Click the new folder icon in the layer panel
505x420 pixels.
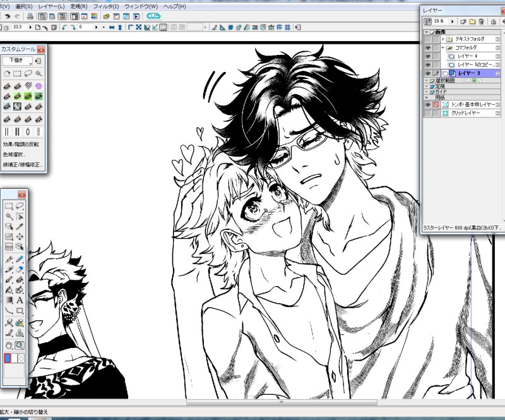(x=472, y=21)
